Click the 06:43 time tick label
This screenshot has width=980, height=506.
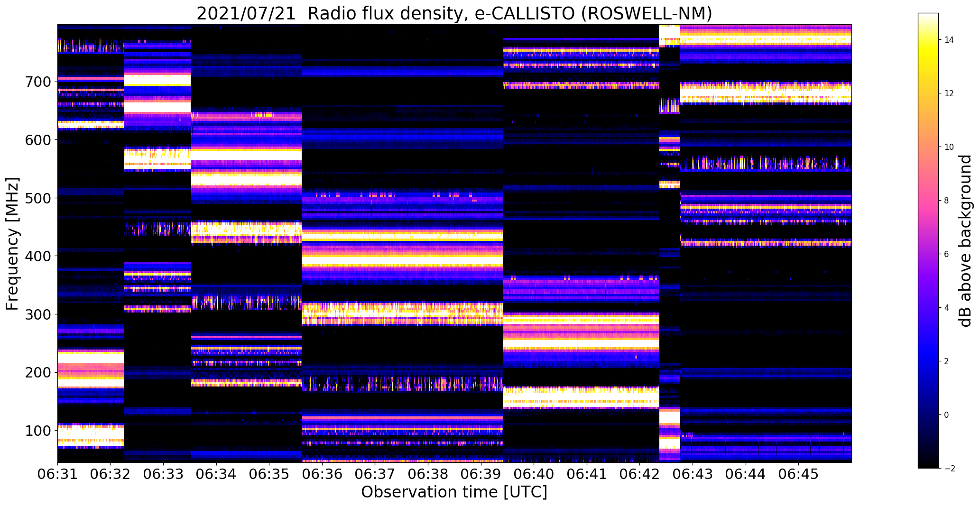pyautogui.click(x=693, y=474)
